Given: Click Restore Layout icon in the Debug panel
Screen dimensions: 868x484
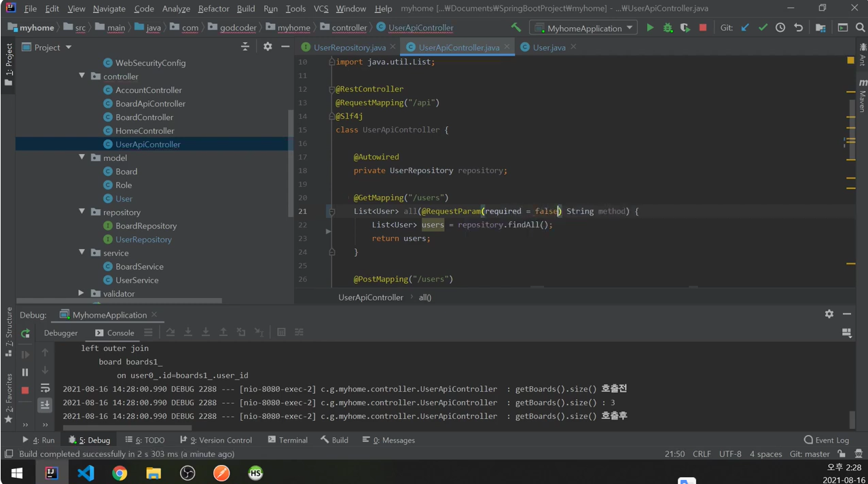Looking at the screenshot, I should [847, 333].
